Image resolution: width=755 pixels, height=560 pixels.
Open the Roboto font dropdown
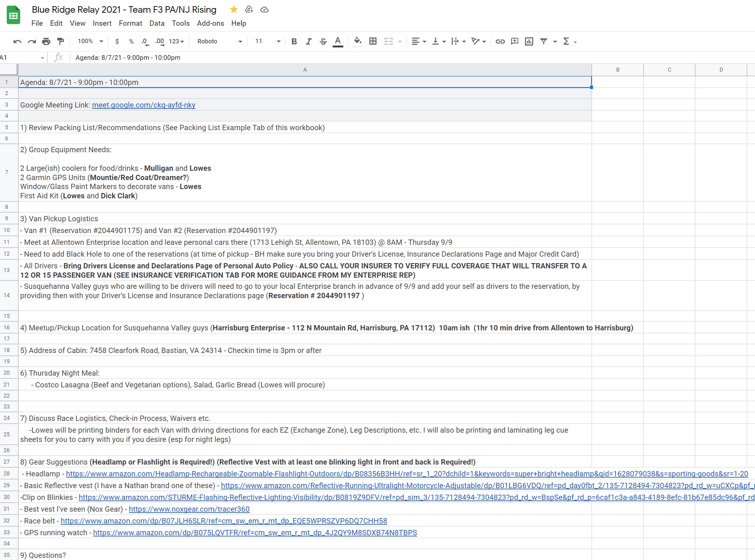click(220, 41)
